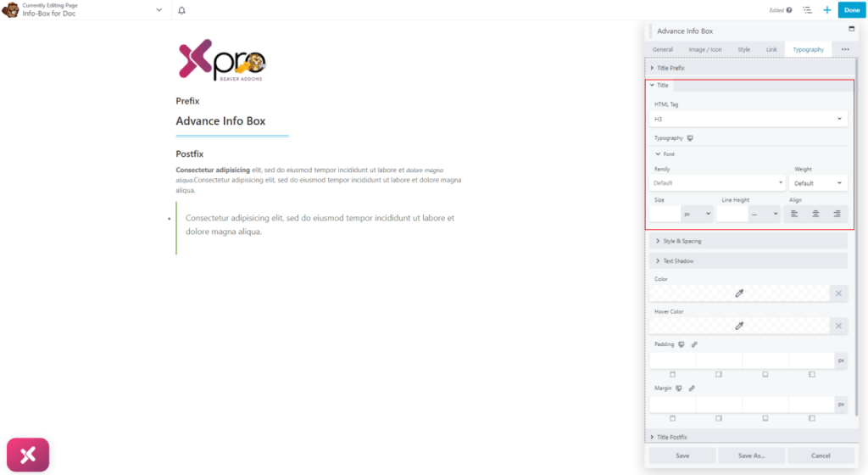Switch to the Link tab
The height and width of the screenshot is (475, 868).
pyautogui.click(x=771, y=49)
